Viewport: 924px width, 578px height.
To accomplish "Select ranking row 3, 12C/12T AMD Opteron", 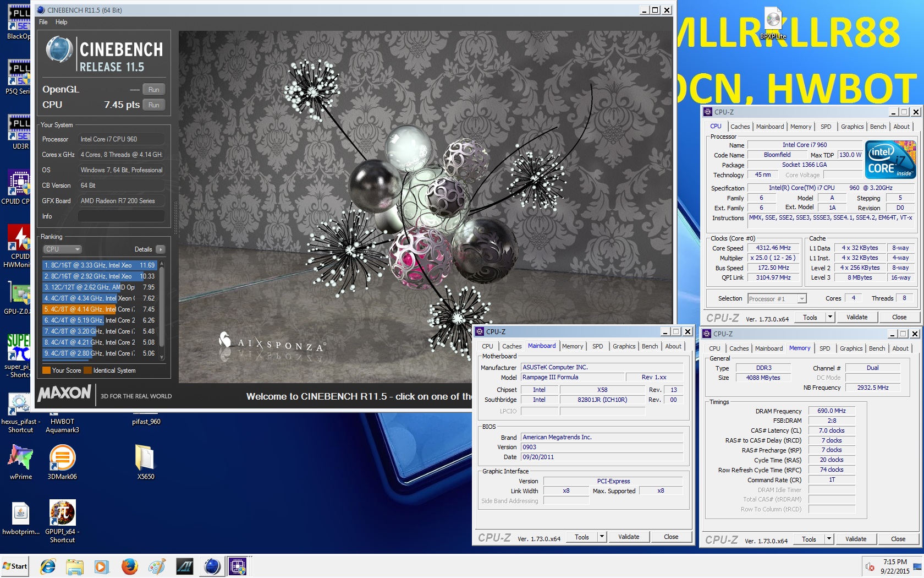I will point(100,287).
